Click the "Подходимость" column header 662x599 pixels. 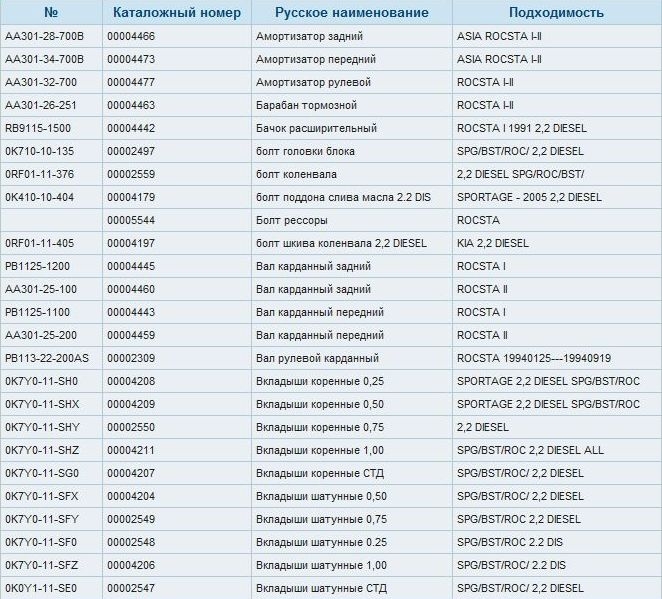[556, 13]
